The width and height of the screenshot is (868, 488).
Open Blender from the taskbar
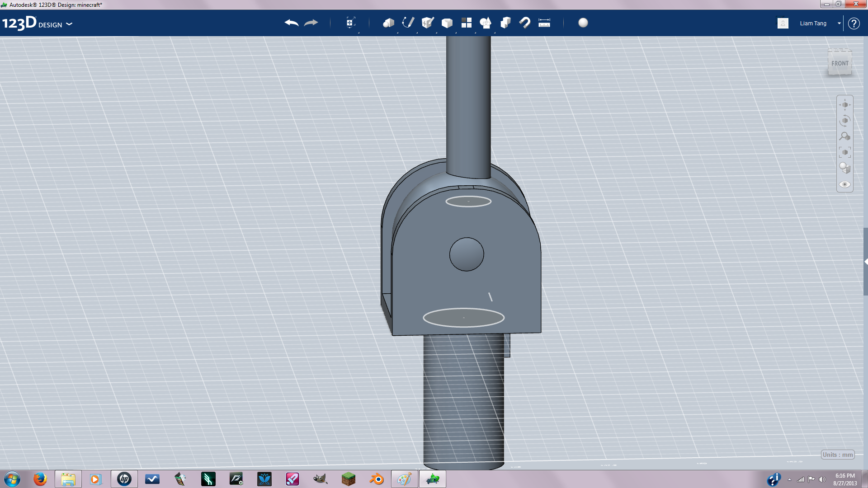[x=377, y=479]
